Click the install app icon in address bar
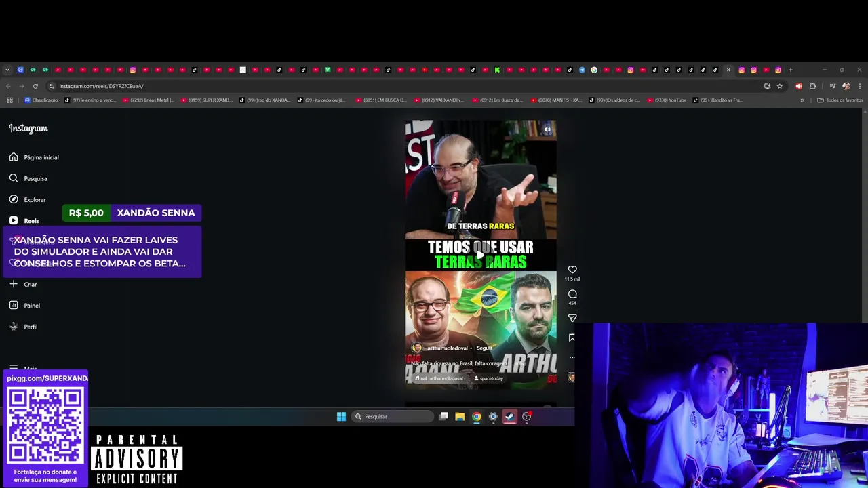Image resolution: width=868 pixels, height=488 pixels. (x=767, y=86)
